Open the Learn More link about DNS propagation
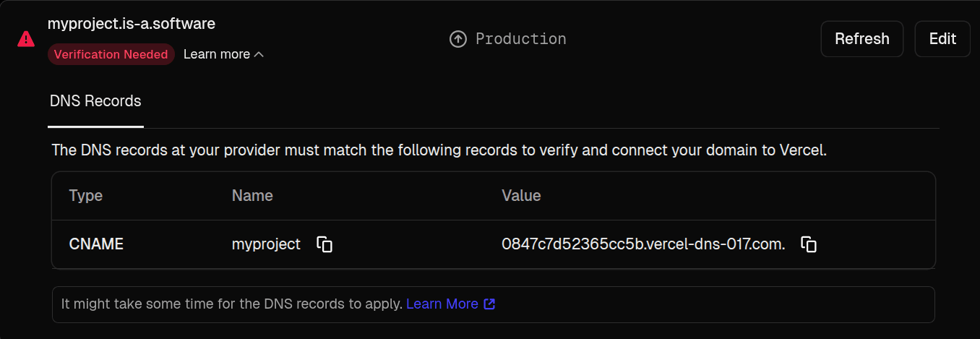 442,304
